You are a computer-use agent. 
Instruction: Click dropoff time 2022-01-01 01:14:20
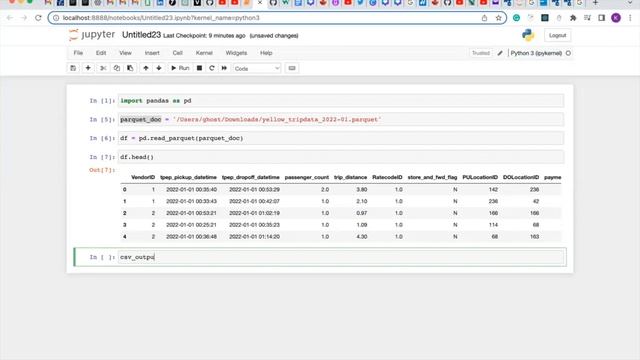[x=254, y=237]
